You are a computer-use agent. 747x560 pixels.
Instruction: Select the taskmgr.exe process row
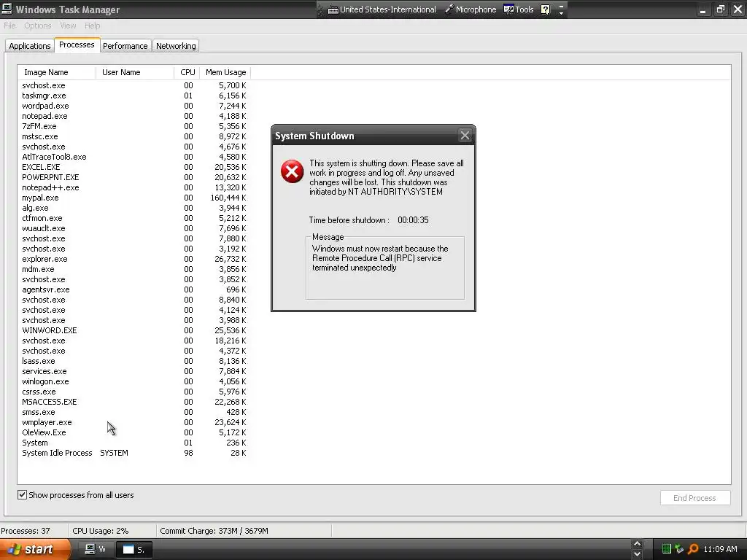(x=134, y=96)
